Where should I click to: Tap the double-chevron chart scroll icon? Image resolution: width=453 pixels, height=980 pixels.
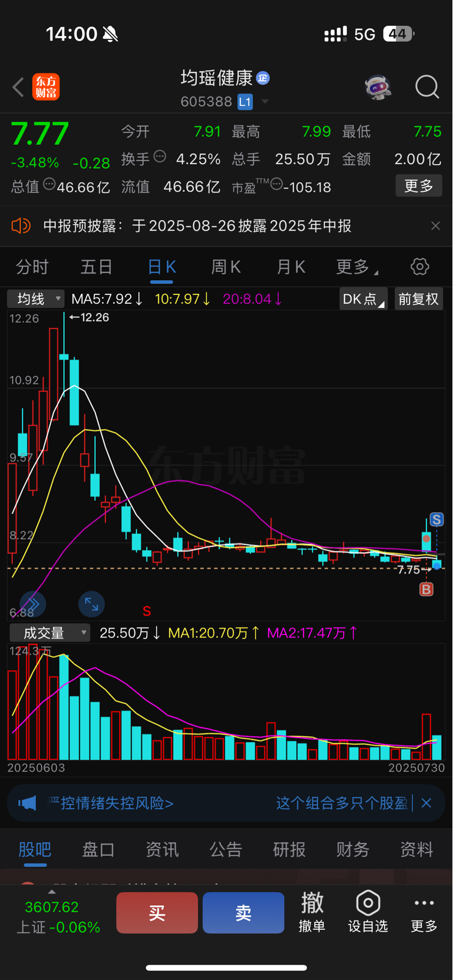[x=32, y=604]
